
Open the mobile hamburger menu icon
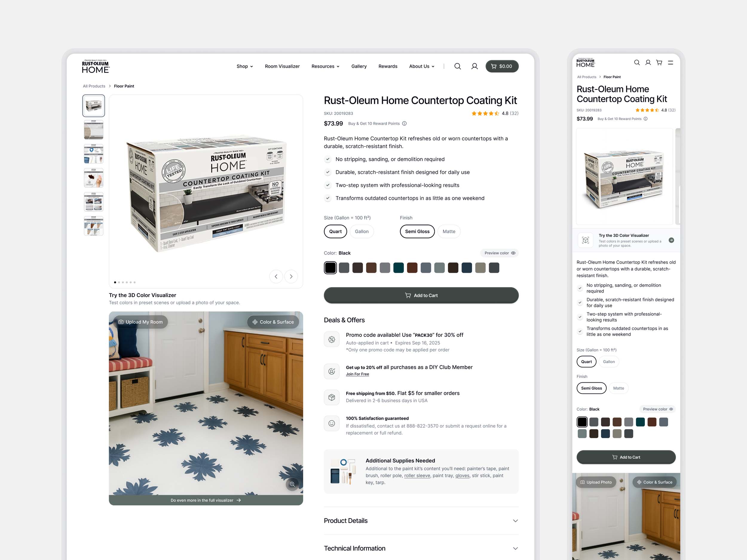click(670, 62)
